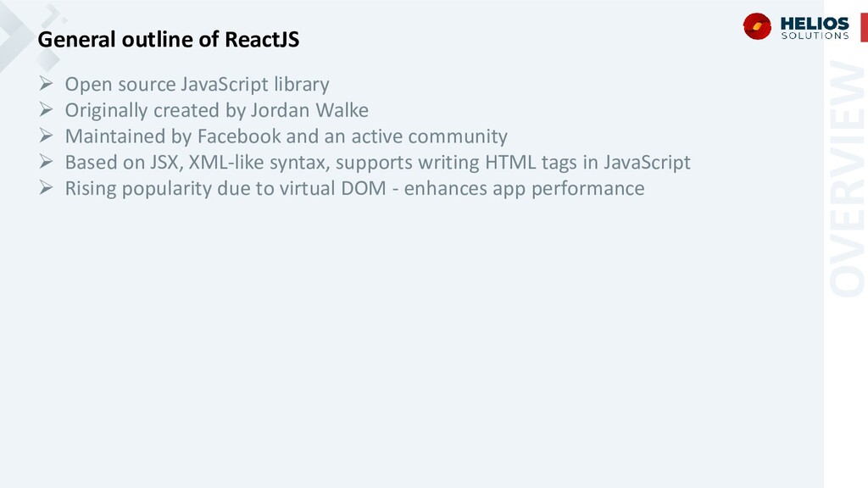Click the arrow bullet before Maintained by Facebook
The width and height of the screenshot is (868, 488).
click(x=46, y=136)
